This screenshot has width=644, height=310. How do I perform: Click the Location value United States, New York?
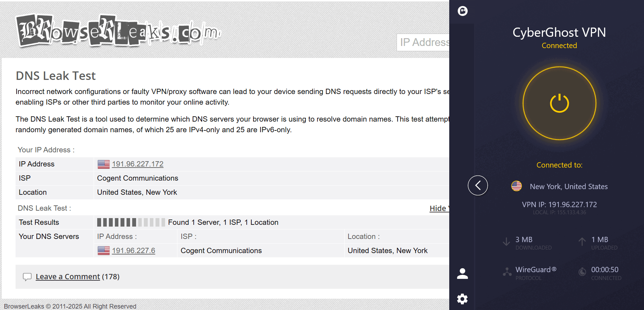pos(137,192)
